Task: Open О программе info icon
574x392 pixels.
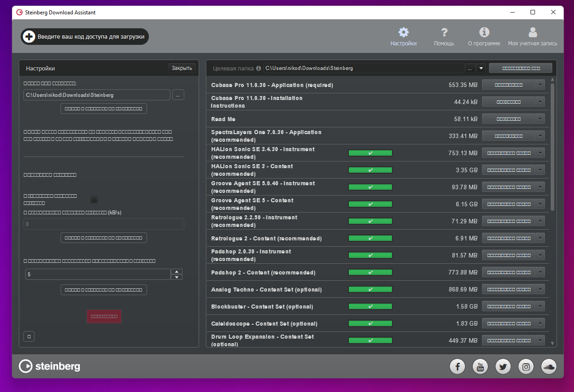Action: point(484,32)
